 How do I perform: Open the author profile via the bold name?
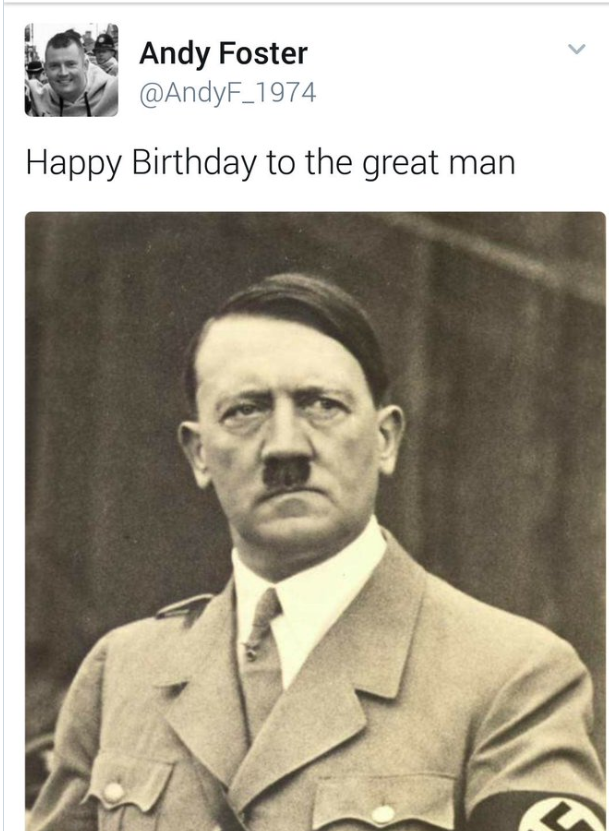223,54
